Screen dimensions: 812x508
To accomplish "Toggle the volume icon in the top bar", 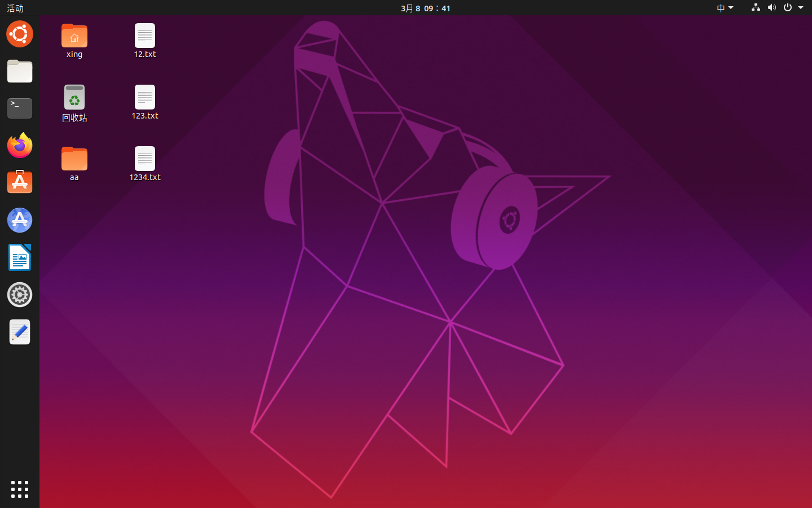I will click(772, 8).
